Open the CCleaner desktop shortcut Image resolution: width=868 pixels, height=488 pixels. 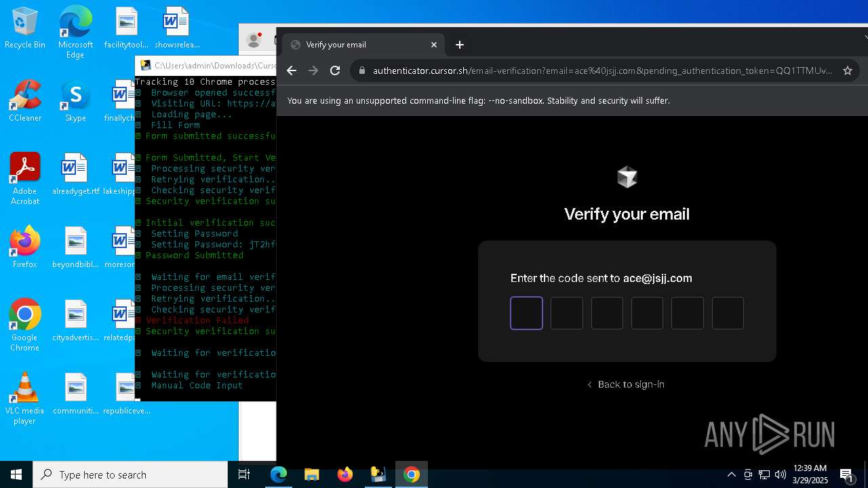[x=25, y=101]
